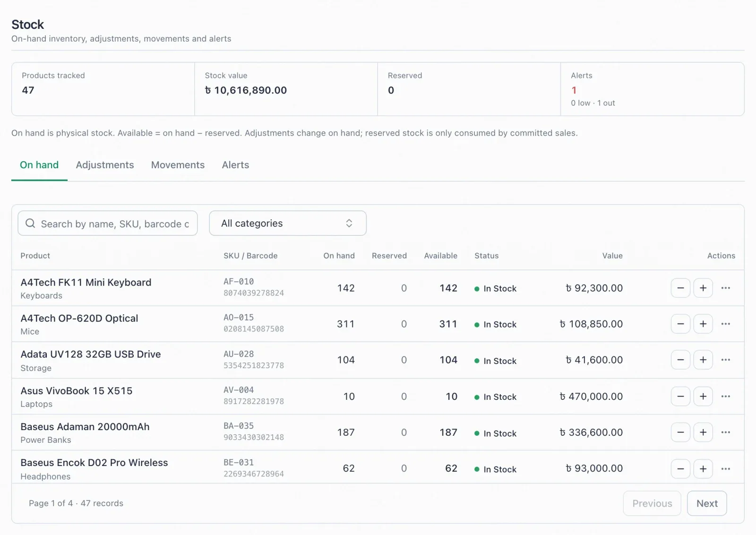Open more actions for A4Tech FK11 Mini Keyboard

pyautogui.click(x=726, y=288)
